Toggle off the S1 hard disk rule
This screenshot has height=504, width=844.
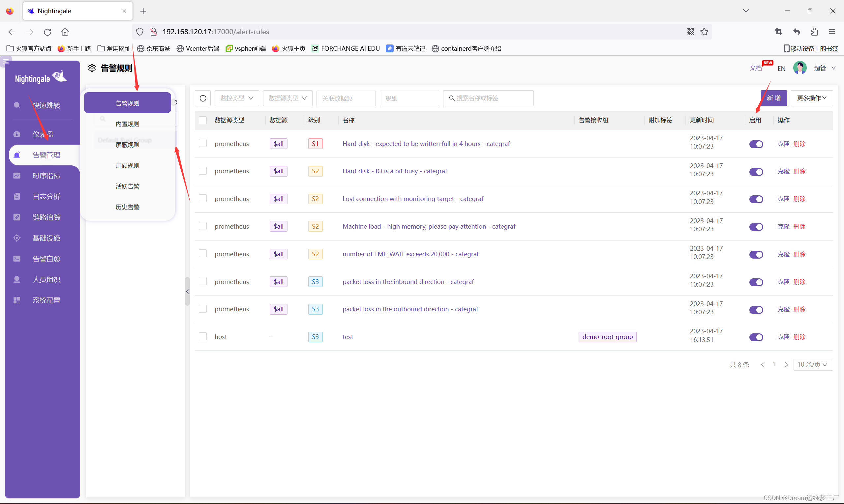pyautogui.click(x=756, y=144)
